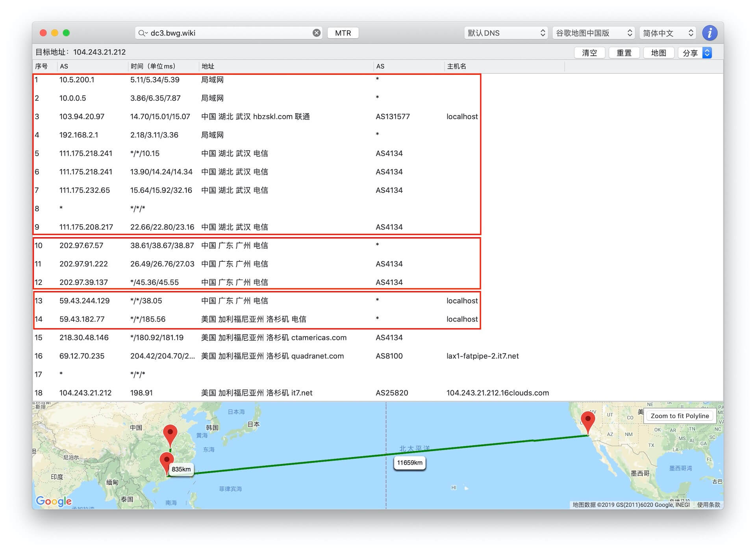This screenshot has width=756, height=552.
Task: Clear the search field with X icon
Action: (317, 33)
